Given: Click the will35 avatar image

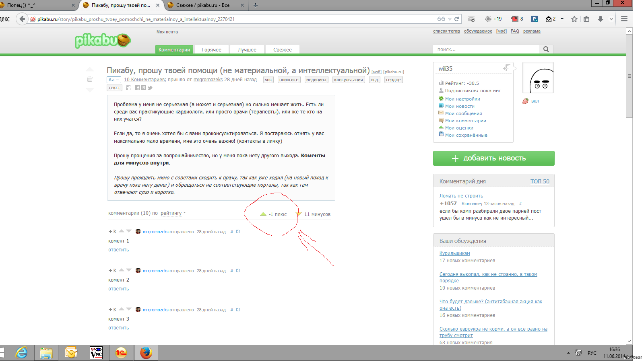Looking at the screenshot, I should coord(538,78).
